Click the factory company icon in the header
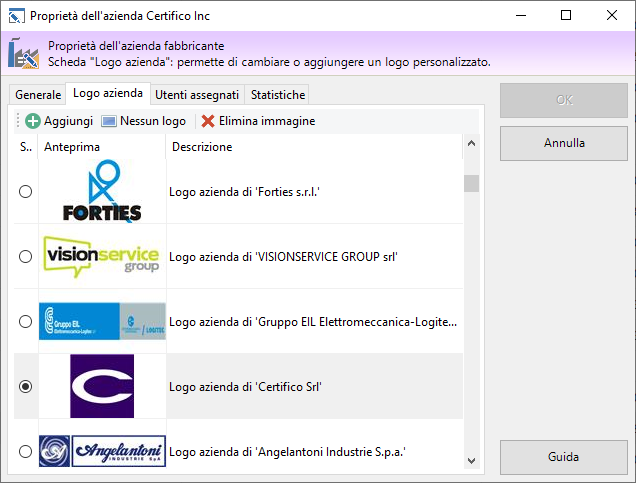The image size is (636, 483). point(24,53)
